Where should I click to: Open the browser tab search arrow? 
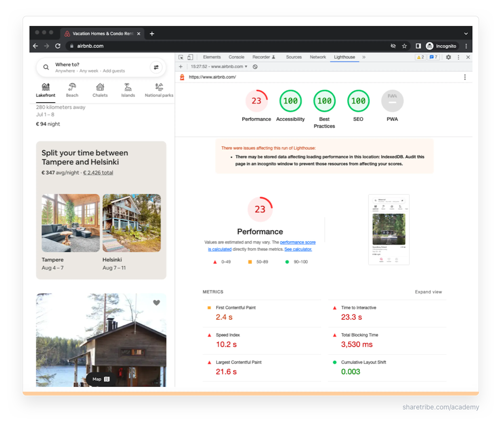click(x=466, y=33)
